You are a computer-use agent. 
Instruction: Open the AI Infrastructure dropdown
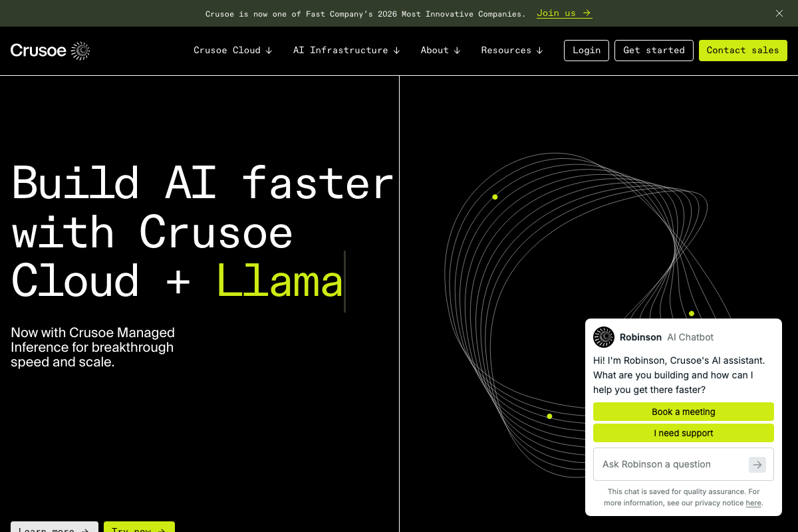pos(346,51)
